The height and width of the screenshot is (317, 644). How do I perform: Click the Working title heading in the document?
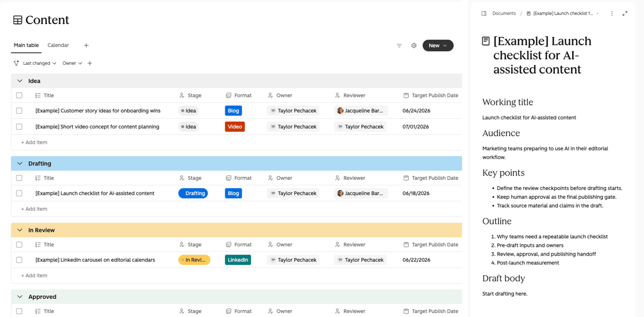(508, 102)
